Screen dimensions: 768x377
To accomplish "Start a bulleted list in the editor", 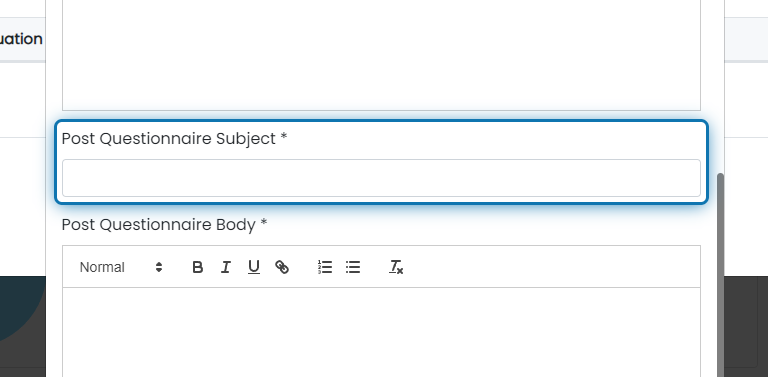I will (x=353, y=267).
